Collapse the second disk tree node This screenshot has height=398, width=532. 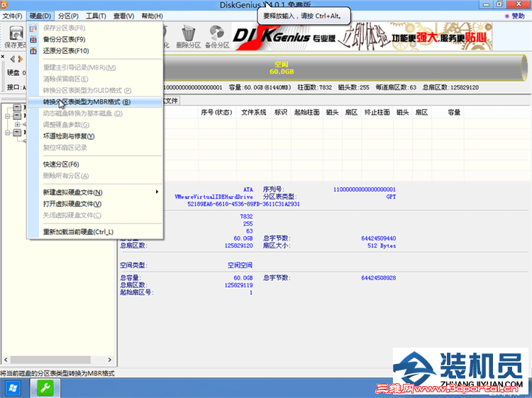click(x=8, y=116)
